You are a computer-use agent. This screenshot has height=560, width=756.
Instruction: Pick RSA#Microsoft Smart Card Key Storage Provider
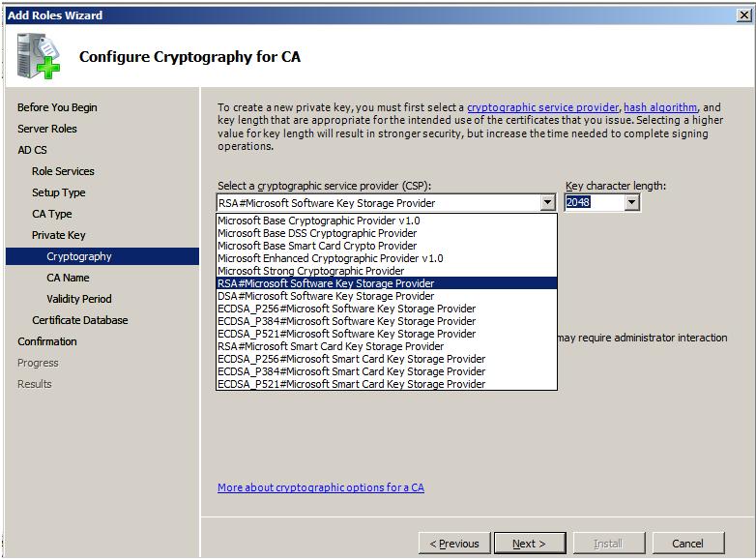(387, 346)
